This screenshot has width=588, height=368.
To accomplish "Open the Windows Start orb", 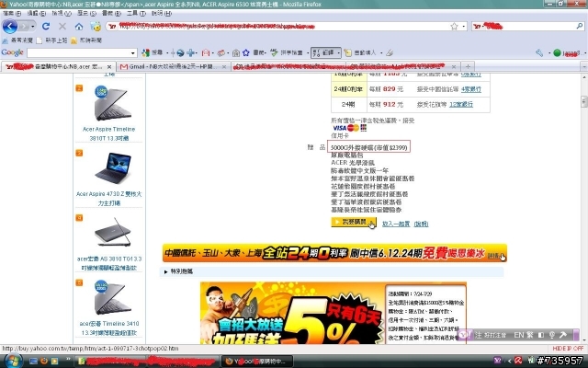I will click(12, 361).
